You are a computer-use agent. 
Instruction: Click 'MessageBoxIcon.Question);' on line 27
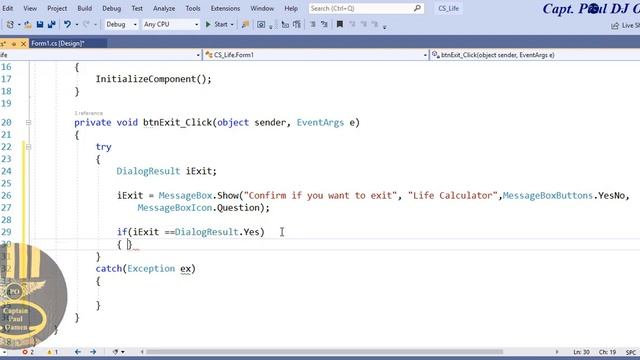(204, 208)
